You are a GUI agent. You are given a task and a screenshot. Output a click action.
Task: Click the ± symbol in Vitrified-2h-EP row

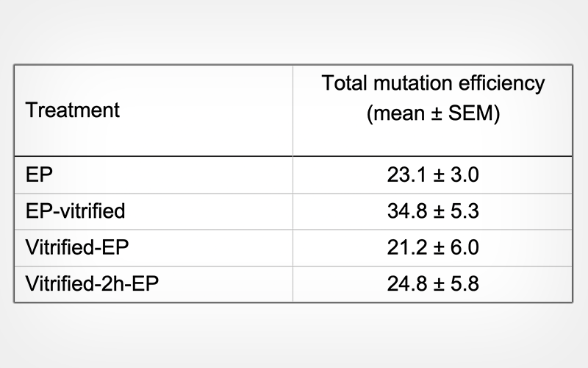click(x=435, y=283)
